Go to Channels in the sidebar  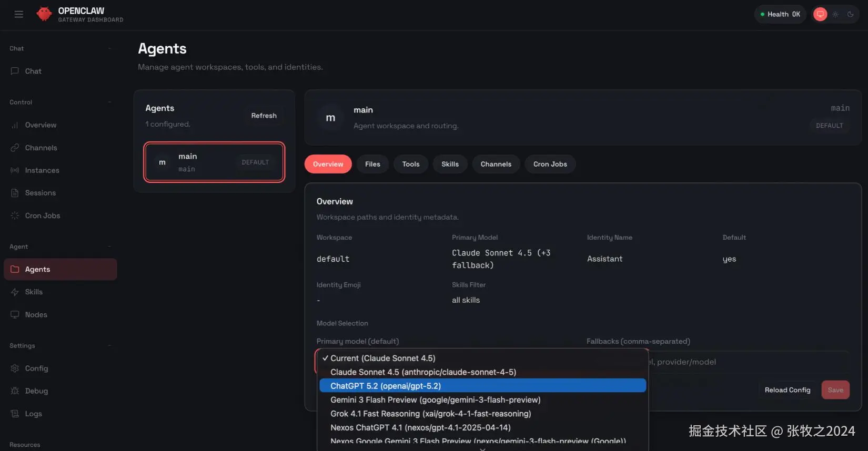(60, 148)
